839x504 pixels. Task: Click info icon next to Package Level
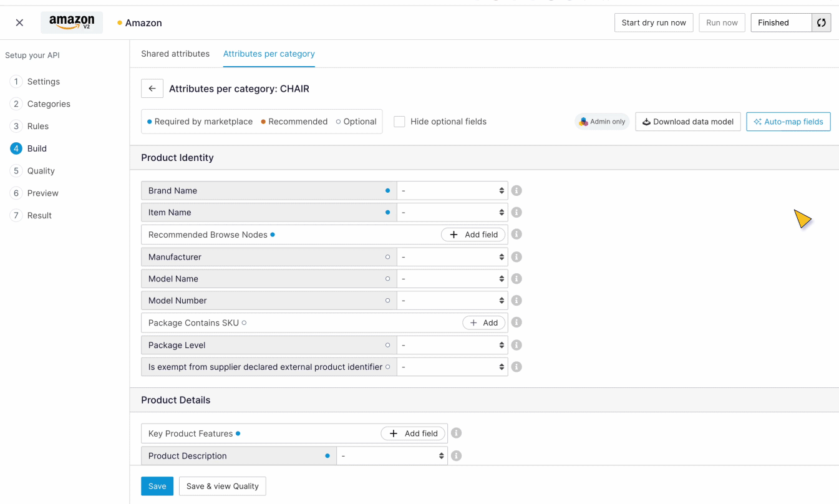(x=516, y=345)
